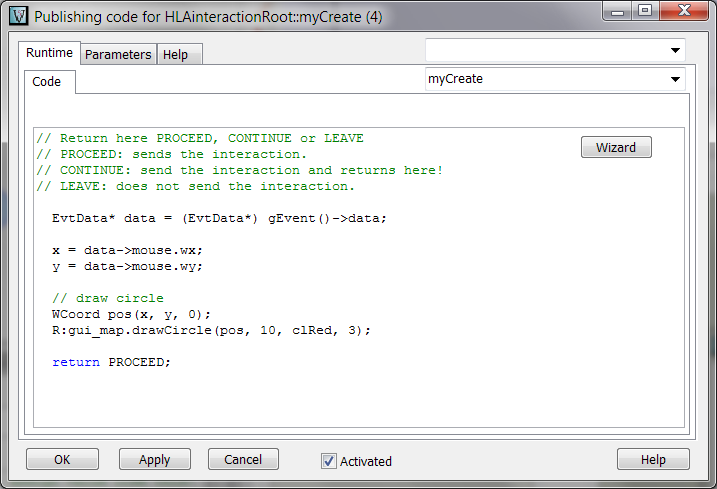
Task: Place cursor on the return PROCEED line
Action: pyautogui.click(x=112, y=362)
